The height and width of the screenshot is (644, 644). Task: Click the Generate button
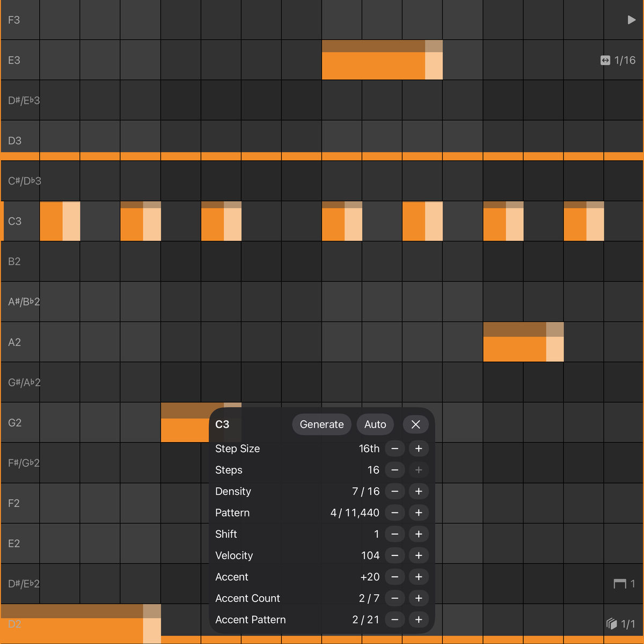point(322,425)
